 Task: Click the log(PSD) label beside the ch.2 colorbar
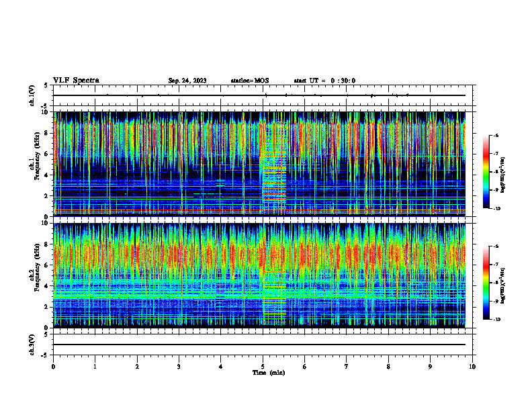tap(503, 285)
